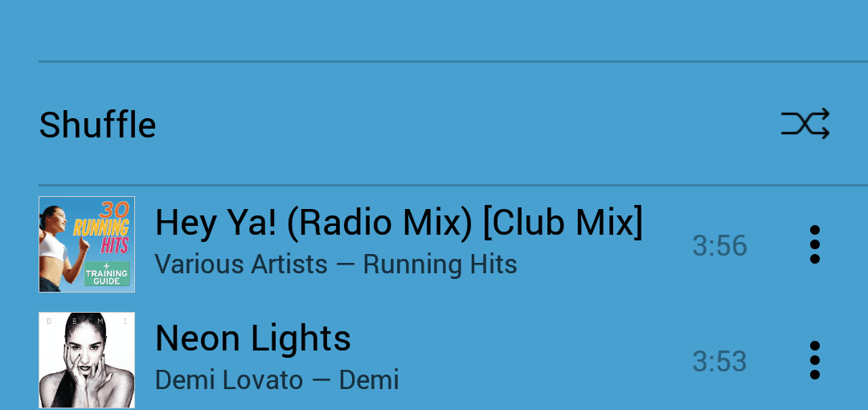This screenshot has width=868, height=410.
Task: Tap the Running Hits album cover
Action: [x=87, y=244]
